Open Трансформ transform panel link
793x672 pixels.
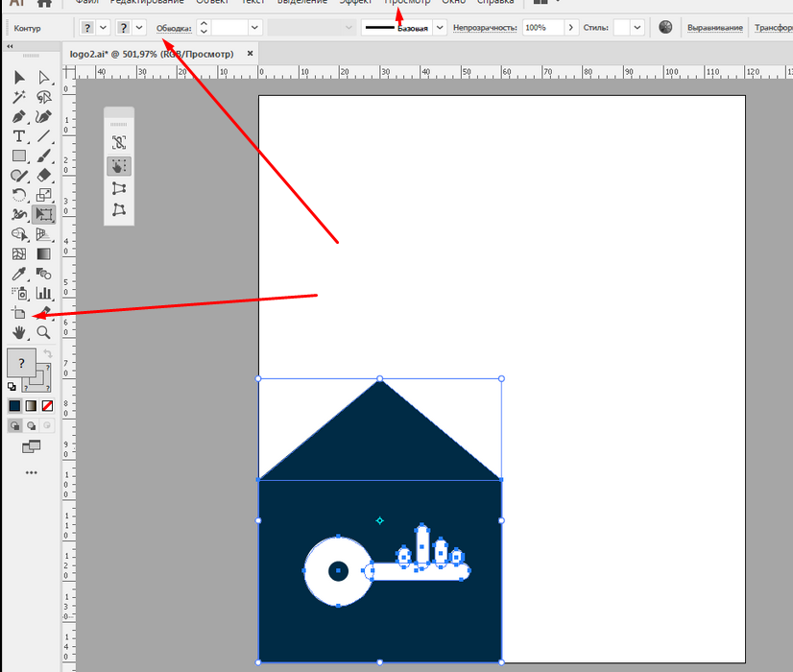pyautogui.click(x=773, y=28)
